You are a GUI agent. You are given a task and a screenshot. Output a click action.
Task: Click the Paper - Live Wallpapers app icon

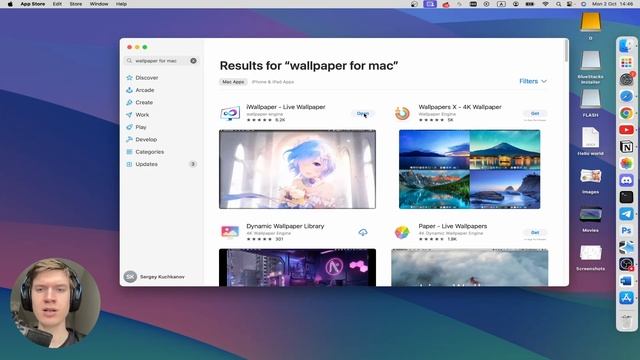402,232
